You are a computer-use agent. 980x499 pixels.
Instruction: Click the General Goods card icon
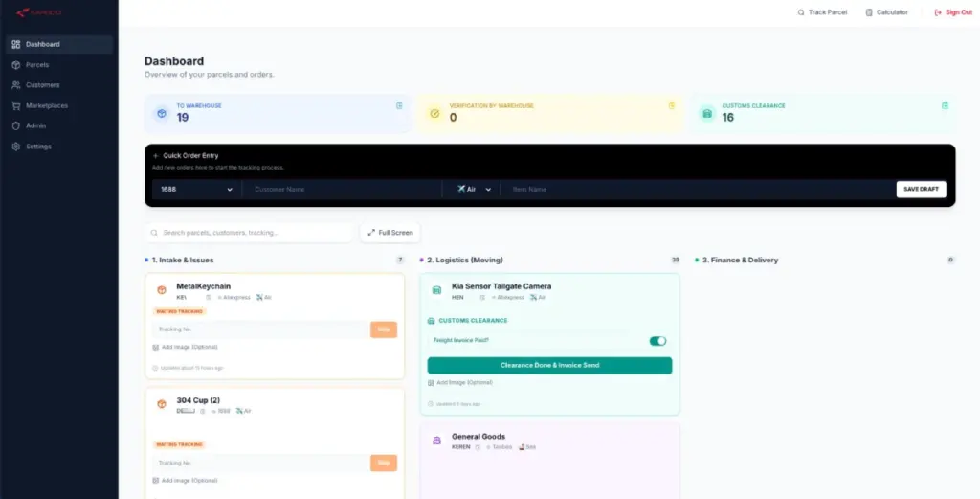click(x=436, y=441)
